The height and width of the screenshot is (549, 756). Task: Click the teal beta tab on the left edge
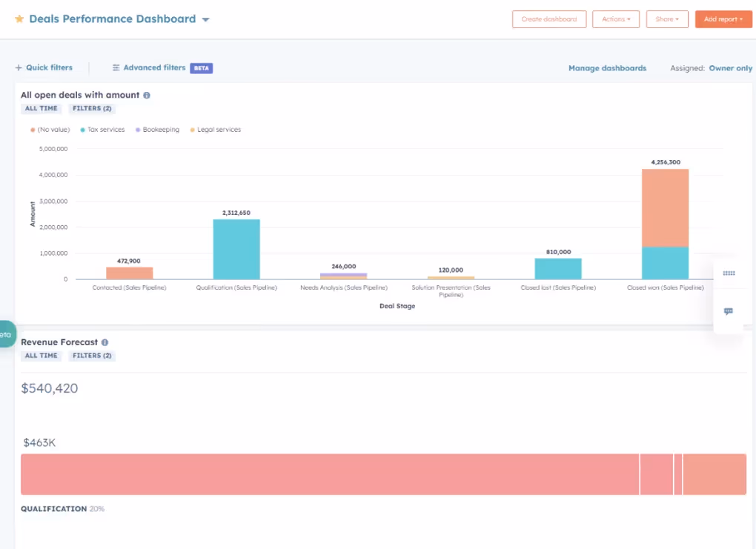click(6, 334)
